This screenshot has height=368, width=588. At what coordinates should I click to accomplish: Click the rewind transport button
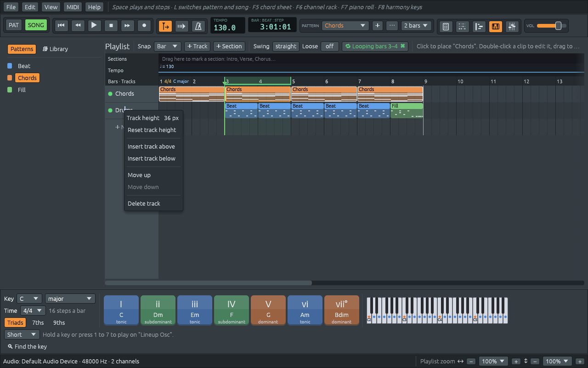pos(78,26)
